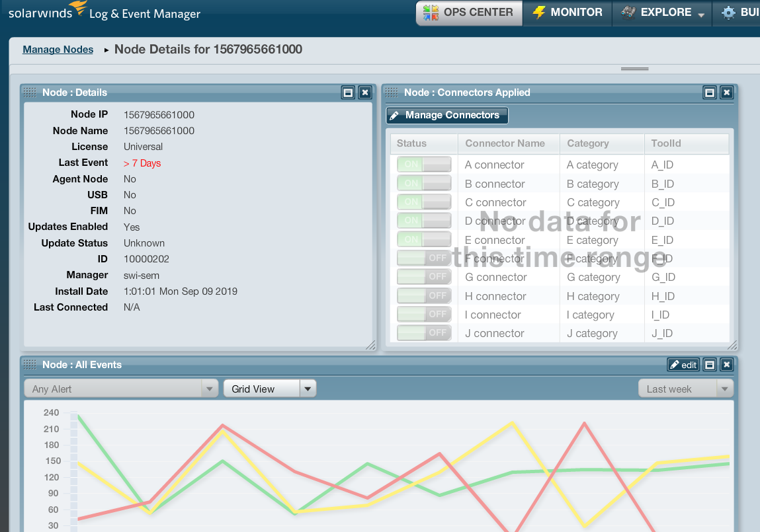Open the Last week time range dropdown

(x=686, y=389)
